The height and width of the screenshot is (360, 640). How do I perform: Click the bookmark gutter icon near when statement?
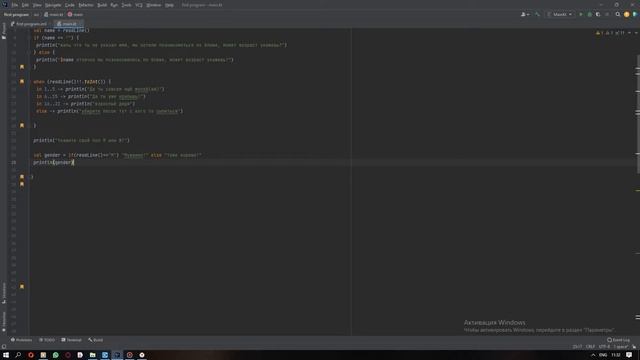pos(22,82)
